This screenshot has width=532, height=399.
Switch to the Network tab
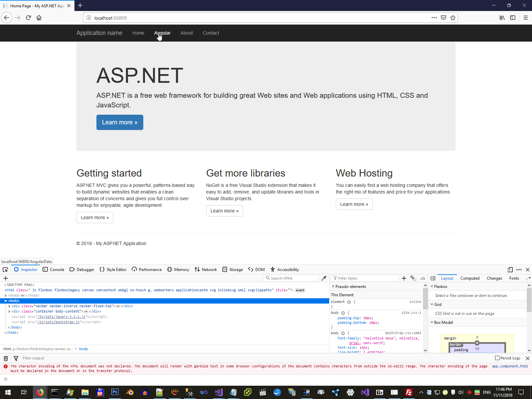(206, 270)
